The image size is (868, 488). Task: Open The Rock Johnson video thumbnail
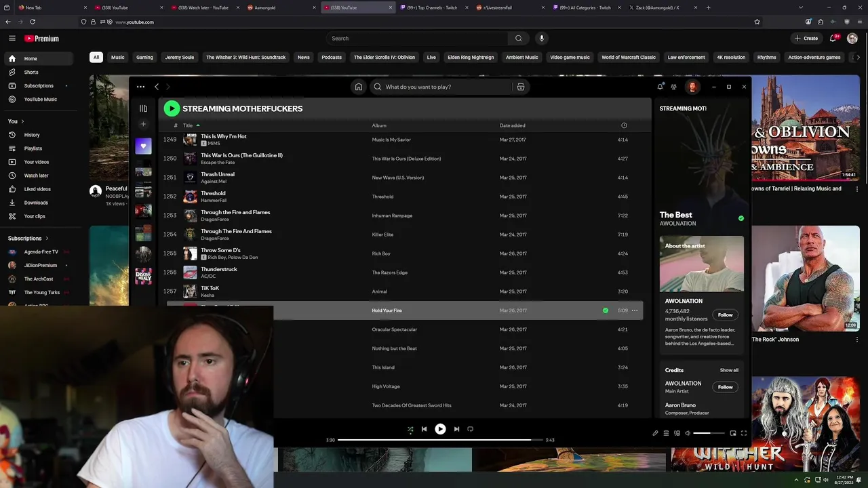pyautogui.click(x=805, y=279)
